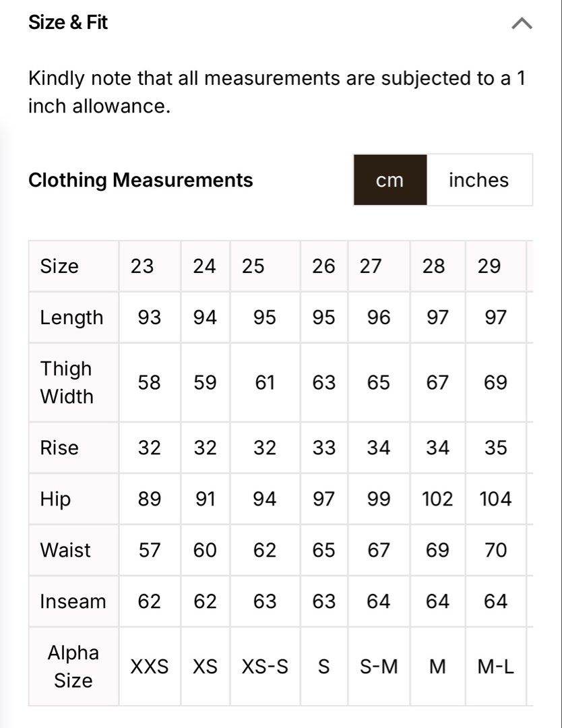Click the XXS alpha size cell
562x728 pixels.
click(150, 667)
